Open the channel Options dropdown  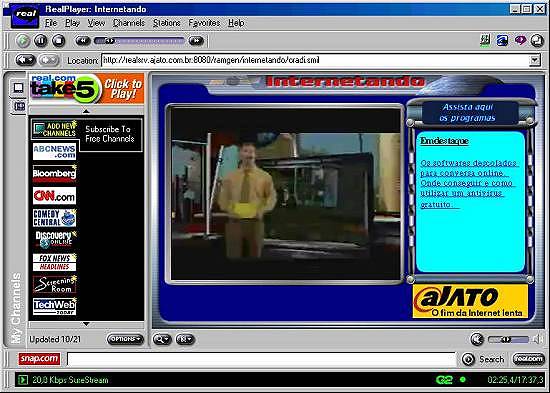[125, 339]
